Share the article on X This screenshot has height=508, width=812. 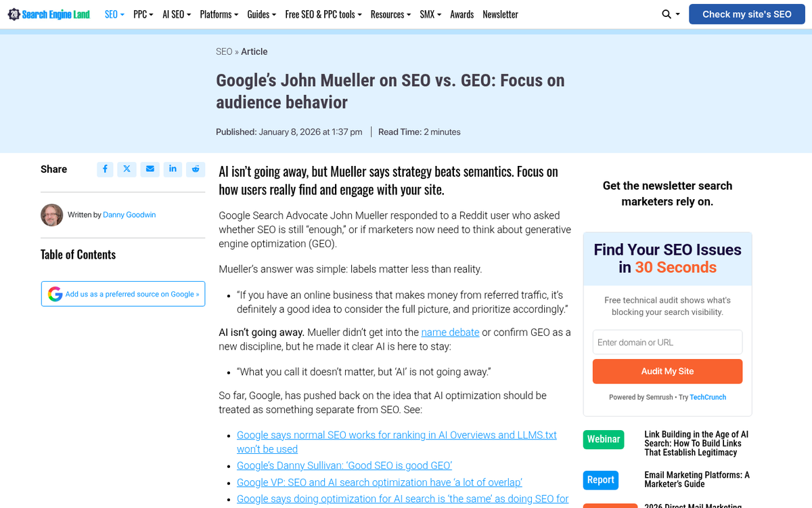coord(127,169)
